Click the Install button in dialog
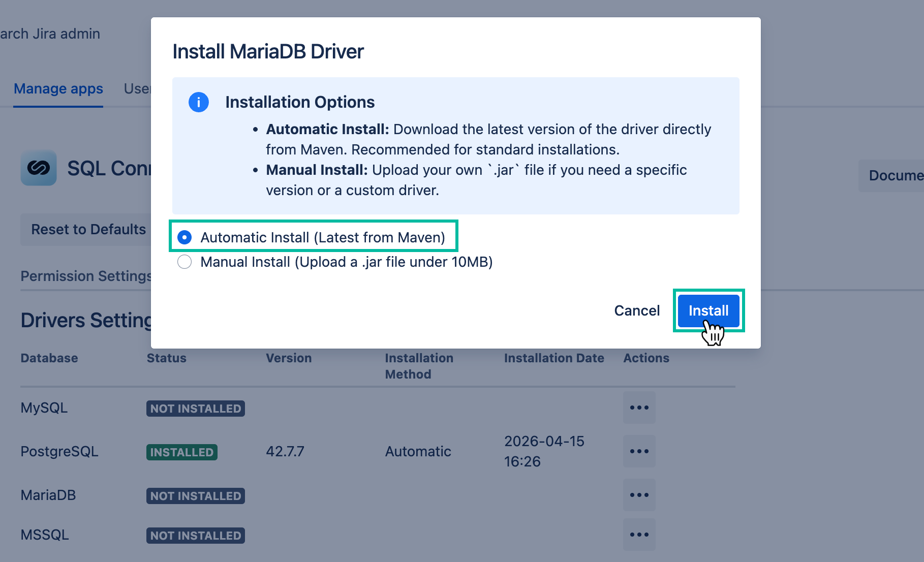 point(709,310)
